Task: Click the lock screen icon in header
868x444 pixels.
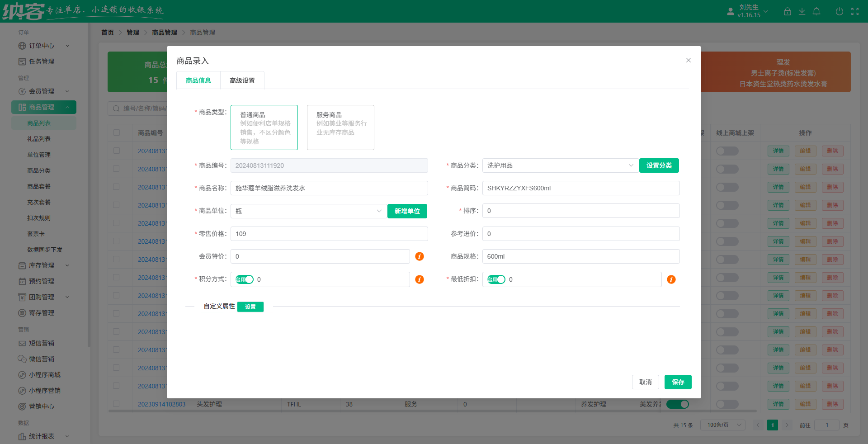Action: (x=787, y=11)
